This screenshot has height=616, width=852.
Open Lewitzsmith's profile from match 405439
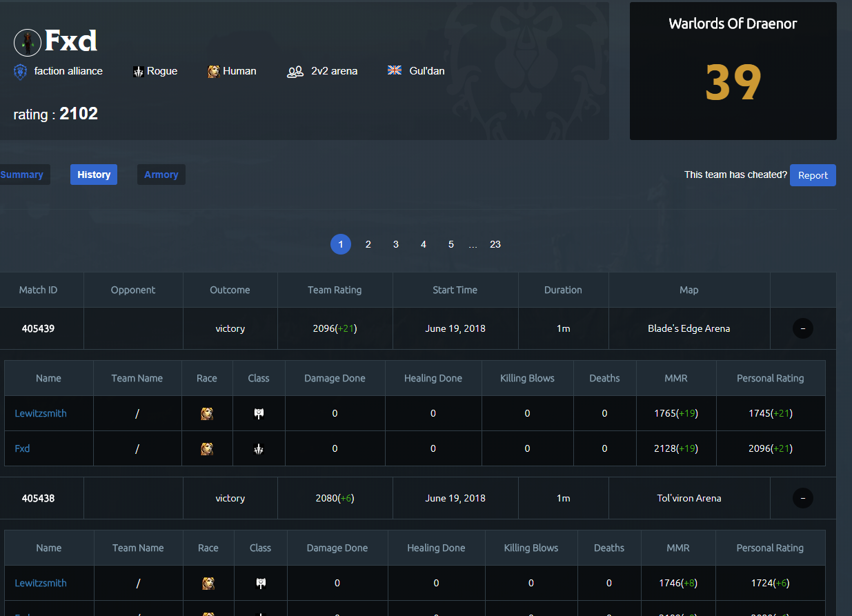(x=41, y=413)
